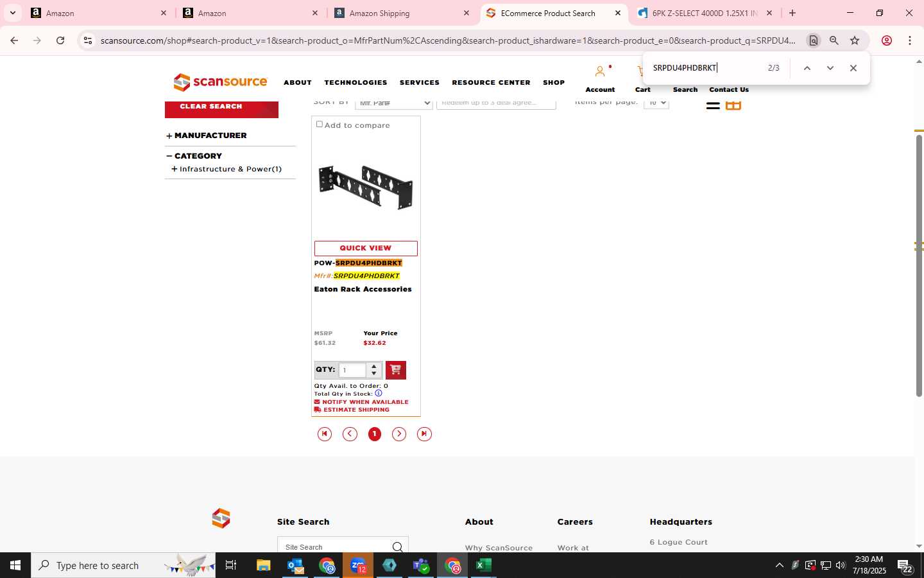
Task: Click the footer Site Search field
Action: point(343,546)
